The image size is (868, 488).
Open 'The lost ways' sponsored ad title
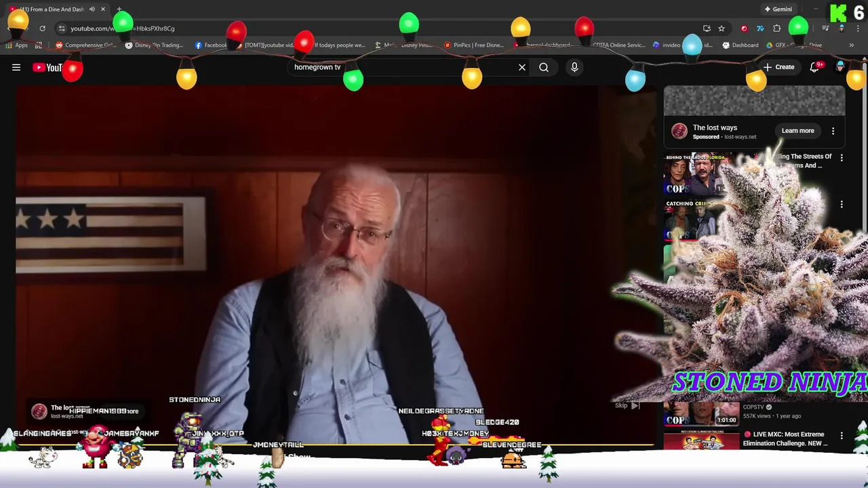click(x=715, y=127)
